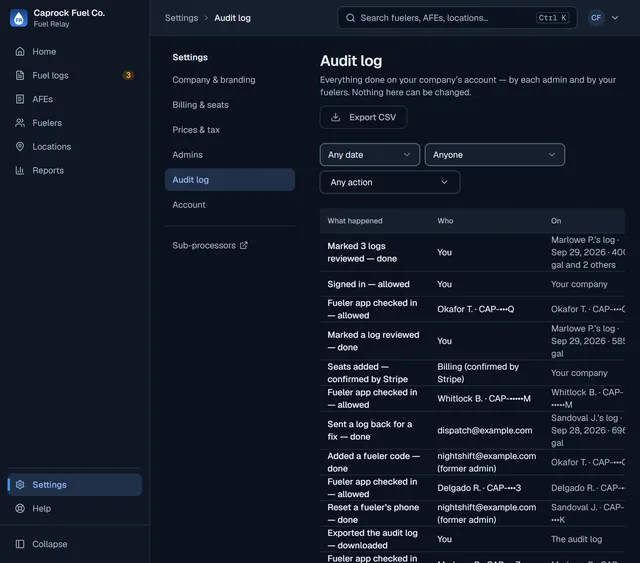Open the Any action filter dropdown

[390, 182]
